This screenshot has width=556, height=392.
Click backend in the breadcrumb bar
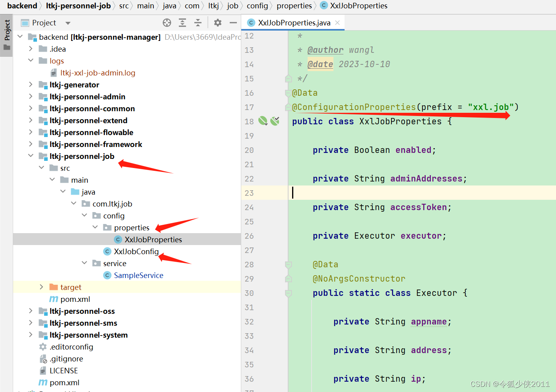22,6
